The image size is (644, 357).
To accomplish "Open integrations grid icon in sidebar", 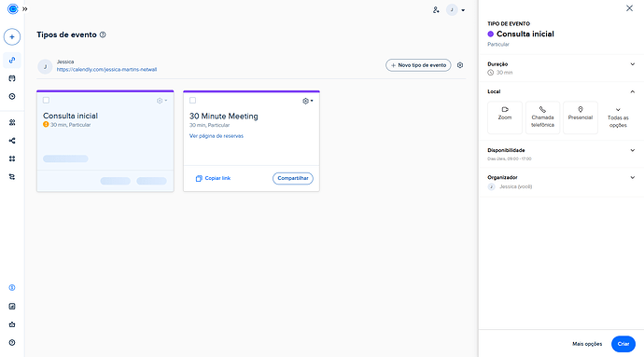I will [x=12, y=158].
